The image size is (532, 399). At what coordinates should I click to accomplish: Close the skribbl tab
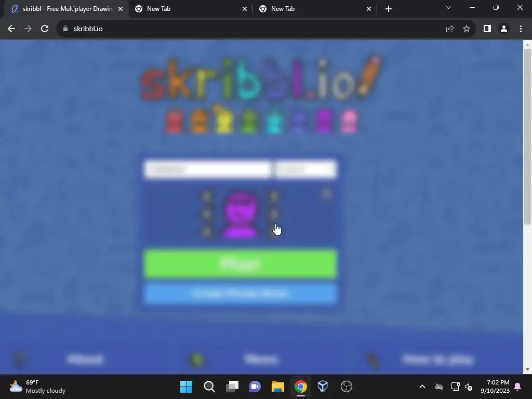[121, 9]
